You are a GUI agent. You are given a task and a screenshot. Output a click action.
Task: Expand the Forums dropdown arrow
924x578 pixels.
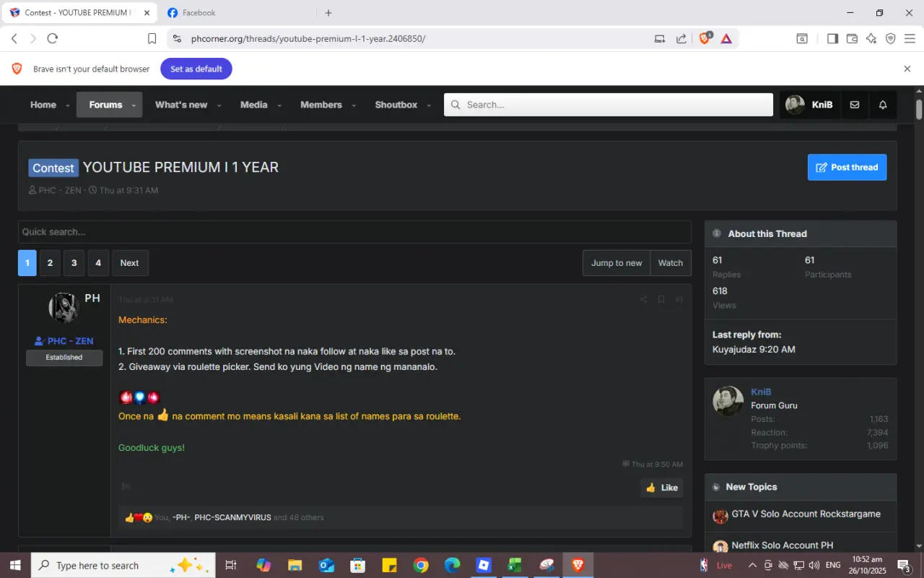click(134, 105)
